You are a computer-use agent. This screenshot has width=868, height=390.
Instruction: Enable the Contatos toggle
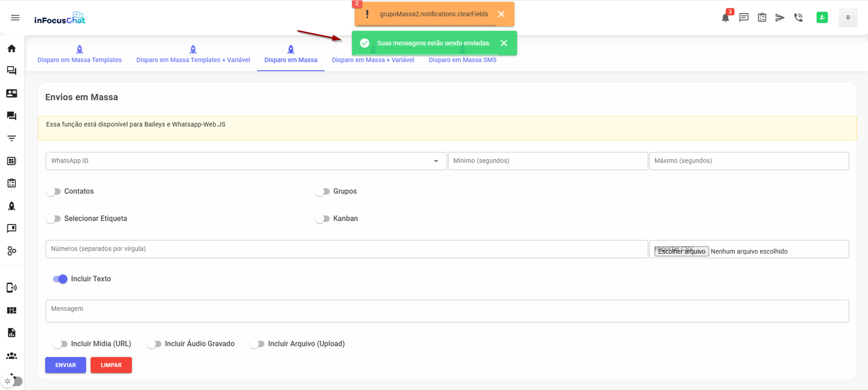[x=53, y=191]
